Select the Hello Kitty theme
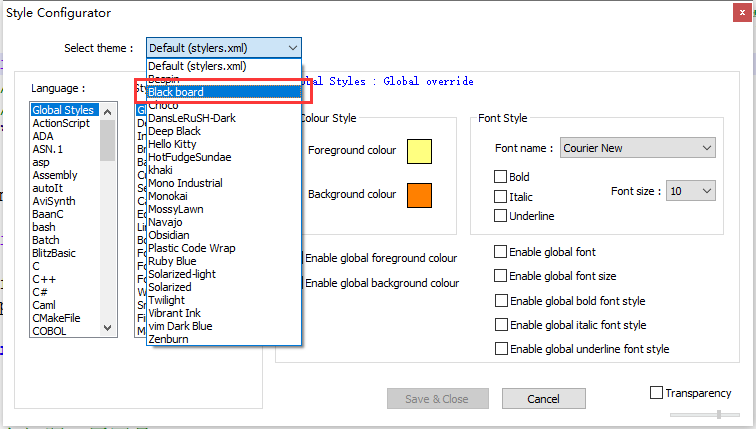Viewport: 756px width, 429px height. coord(224,144)
